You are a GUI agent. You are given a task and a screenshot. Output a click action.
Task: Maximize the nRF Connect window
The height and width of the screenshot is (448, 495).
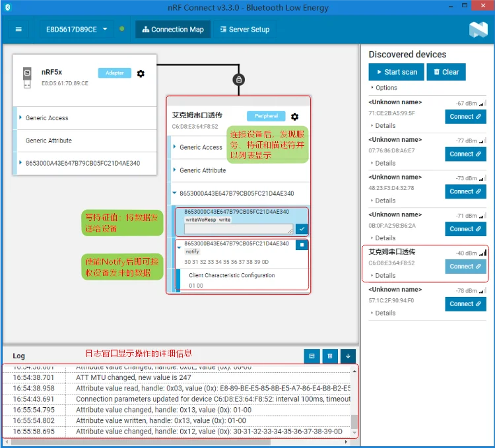465,5
